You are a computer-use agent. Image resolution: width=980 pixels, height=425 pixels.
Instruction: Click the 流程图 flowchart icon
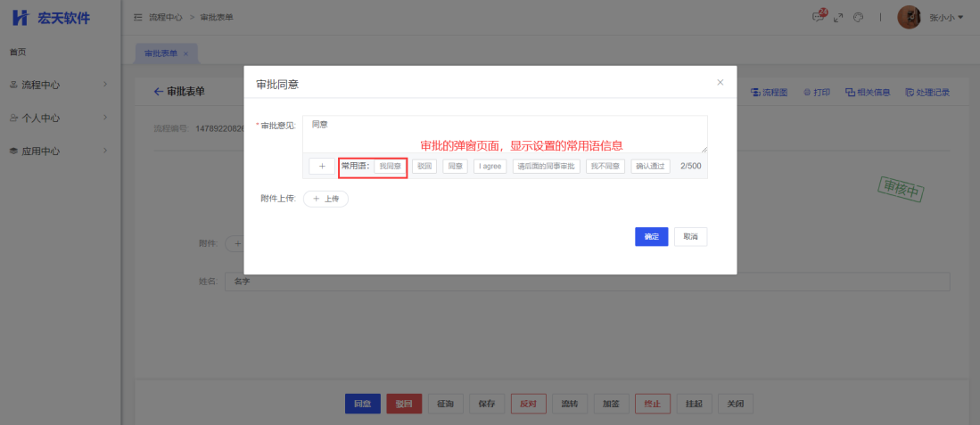(770, 92)
